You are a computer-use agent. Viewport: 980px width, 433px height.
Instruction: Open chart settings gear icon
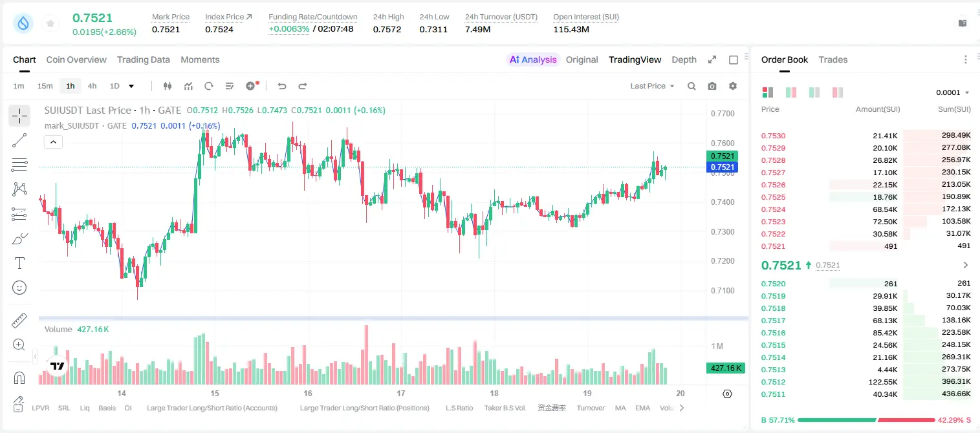pos(733,86)
